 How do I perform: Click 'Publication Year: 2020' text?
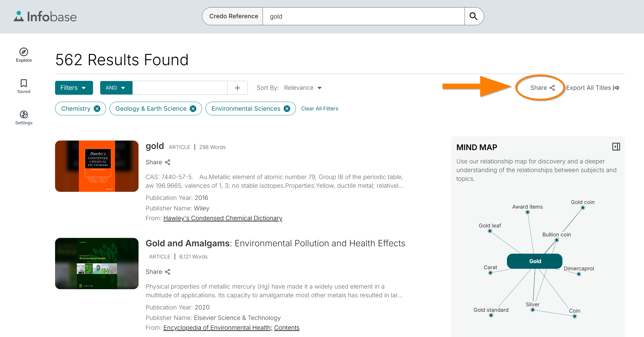[177, 307]
